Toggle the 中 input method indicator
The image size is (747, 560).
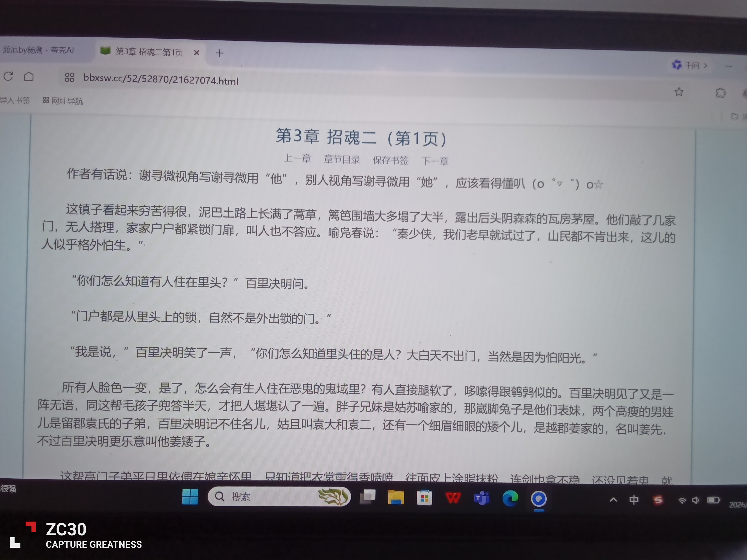click(x=634, y=500)
